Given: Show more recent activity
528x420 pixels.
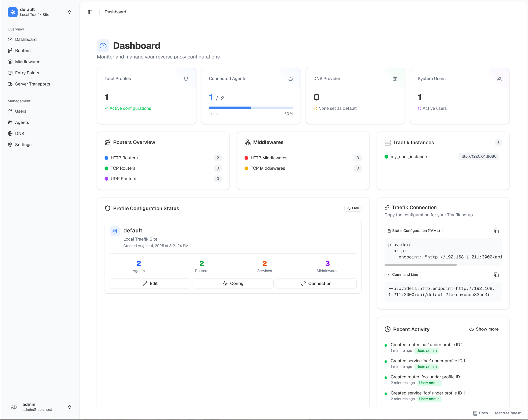Looking at the screenshot, I should 484,329.
